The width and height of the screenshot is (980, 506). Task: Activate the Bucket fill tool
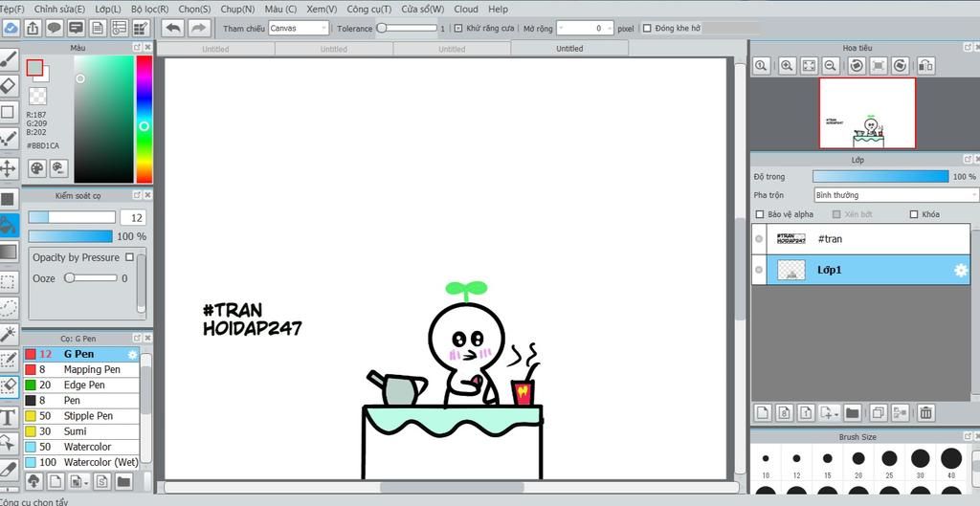pos(8,225)
